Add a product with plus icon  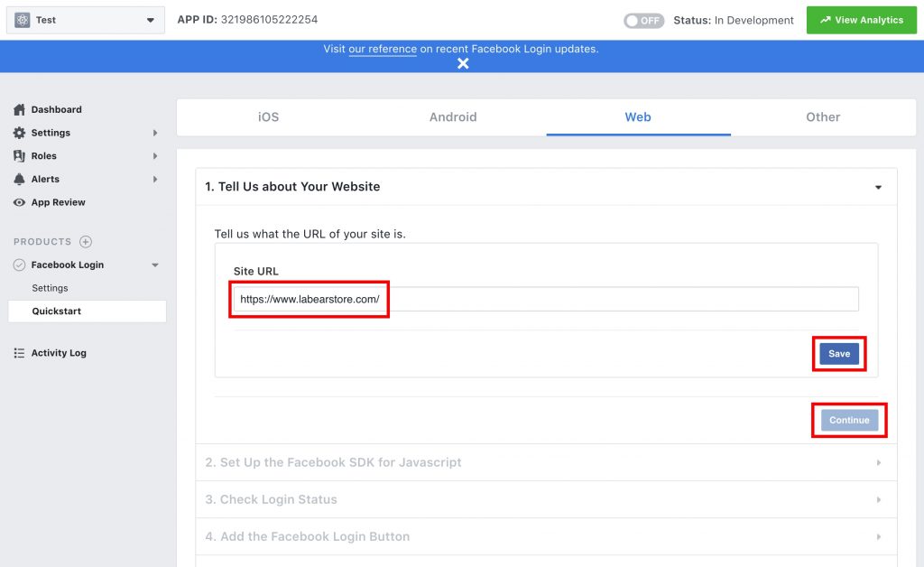click(x=86, y=242)
